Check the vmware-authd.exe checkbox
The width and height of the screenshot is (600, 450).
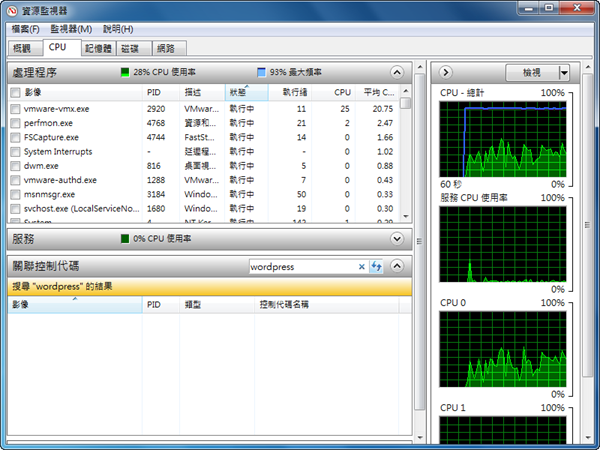pyautogui.click(x=15, y=180)
